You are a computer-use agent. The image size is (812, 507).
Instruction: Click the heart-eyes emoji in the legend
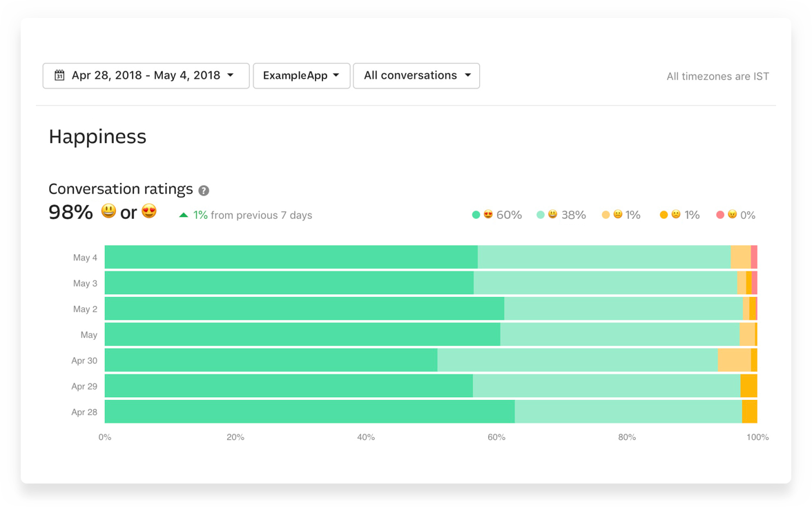(x=487, y=215)
